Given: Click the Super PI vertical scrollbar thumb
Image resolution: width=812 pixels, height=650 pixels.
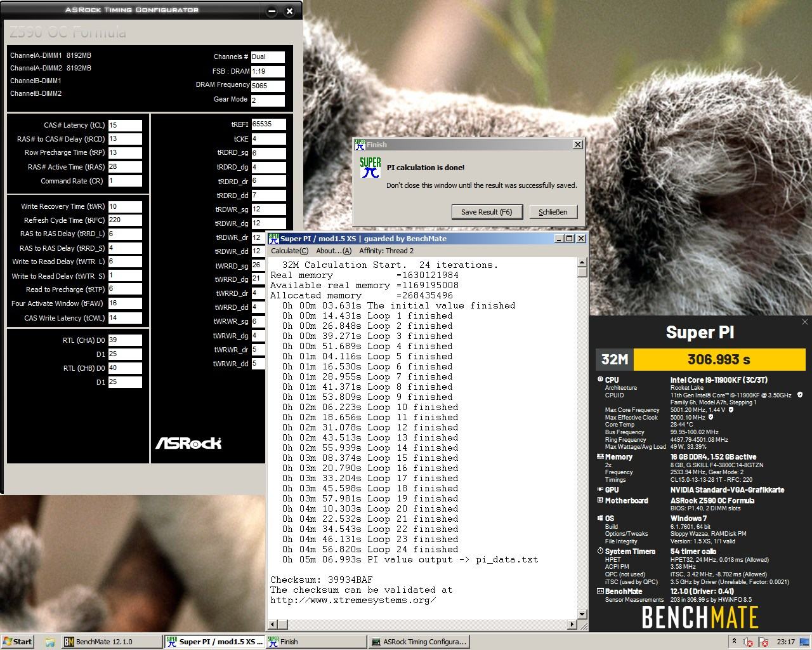Looking at the screenshot, I should coord(582,272).
